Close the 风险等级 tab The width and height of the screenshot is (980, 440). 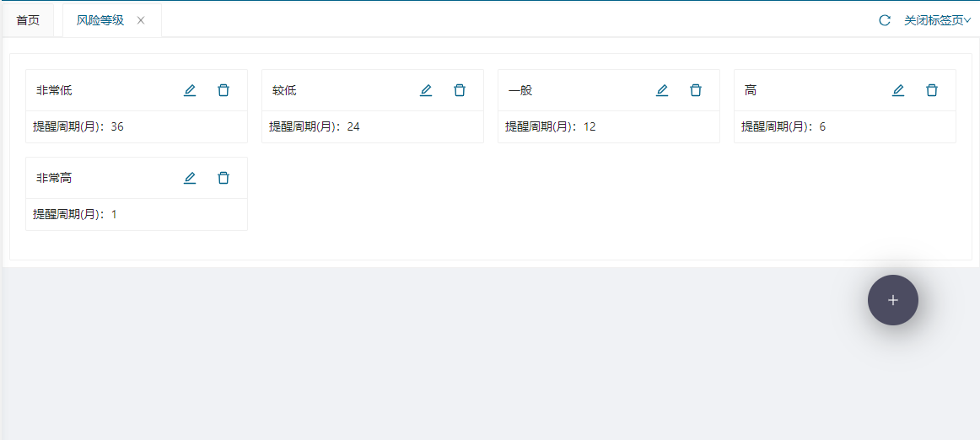click(x=141, y=20)
